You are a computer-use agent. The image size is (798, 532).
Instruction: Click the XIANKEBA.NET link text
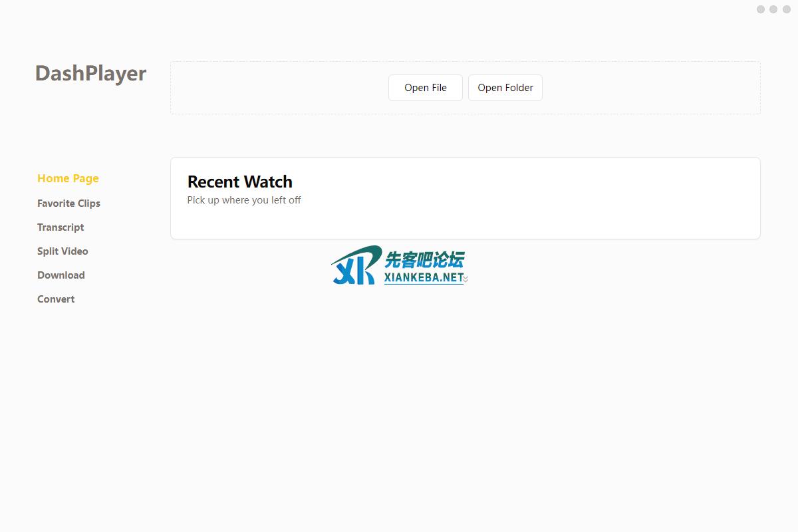(x=423, y=278)
